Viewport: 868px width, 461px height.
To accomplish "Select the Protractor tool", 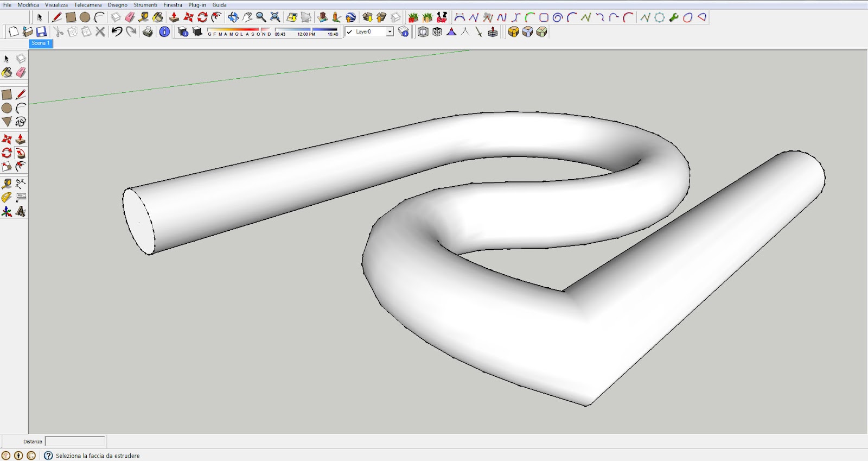I will tap(7, 198).
